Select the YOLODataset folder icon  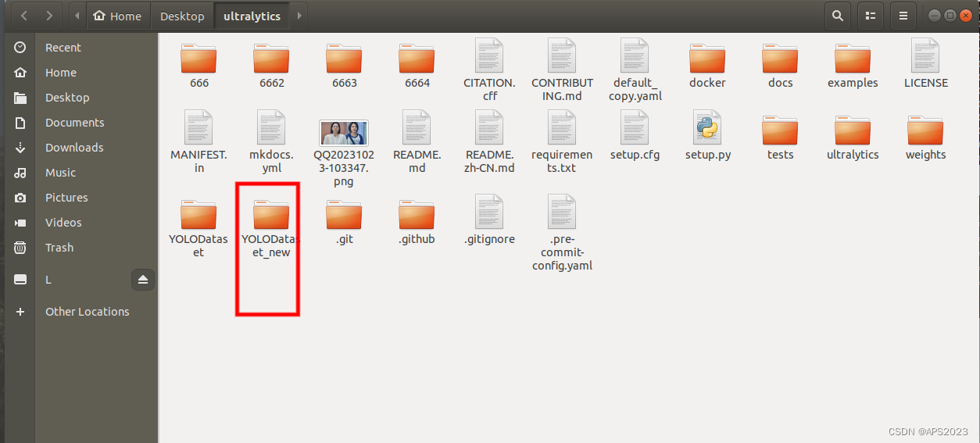point(199,214)
